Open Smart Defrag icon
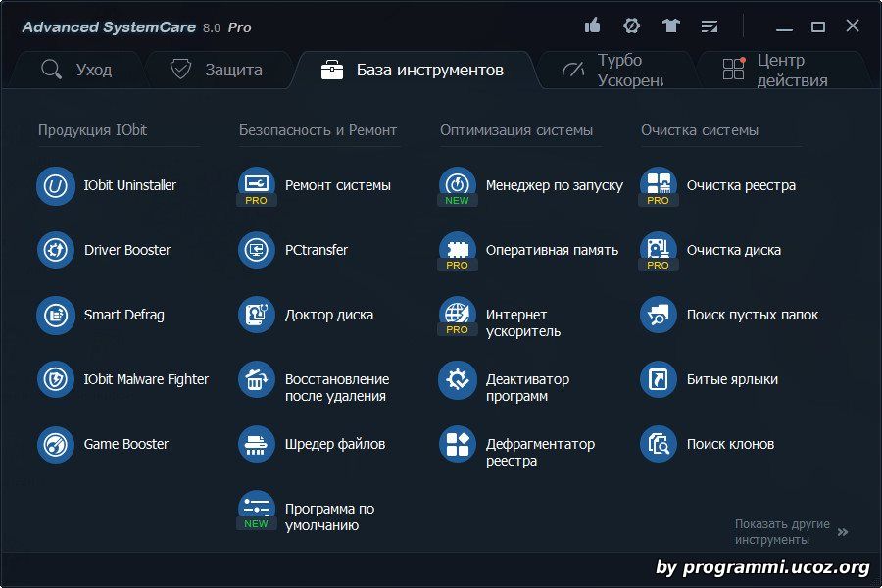 56,315
